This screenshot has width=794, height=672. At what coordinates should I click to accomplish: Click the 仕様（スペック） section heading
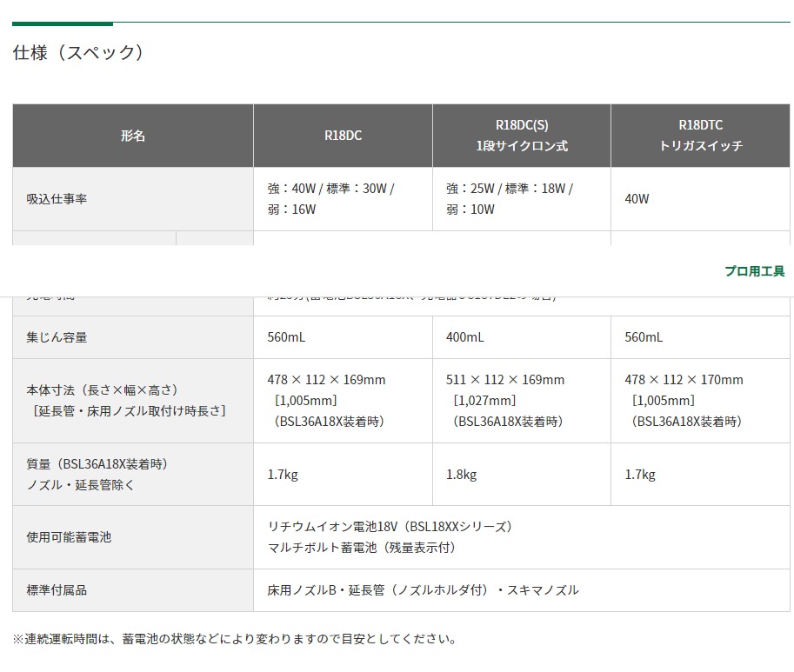tap(78, 53)
